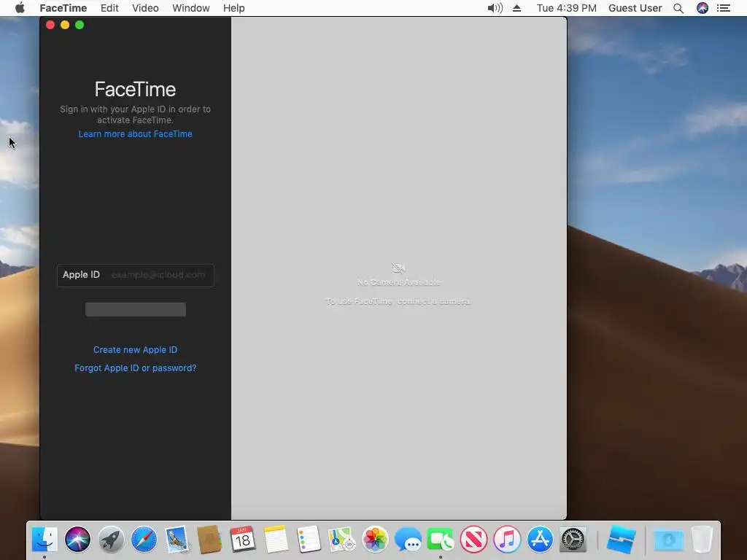Open Messages bubble icon in Dock
The height and width of the screenshot is (560, 747).
coord(409,540)
